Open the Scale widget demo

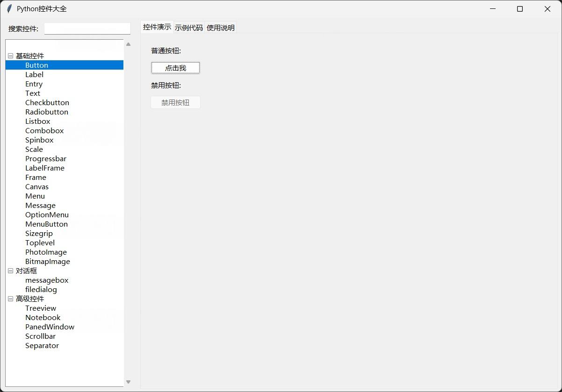pos(34,149)
